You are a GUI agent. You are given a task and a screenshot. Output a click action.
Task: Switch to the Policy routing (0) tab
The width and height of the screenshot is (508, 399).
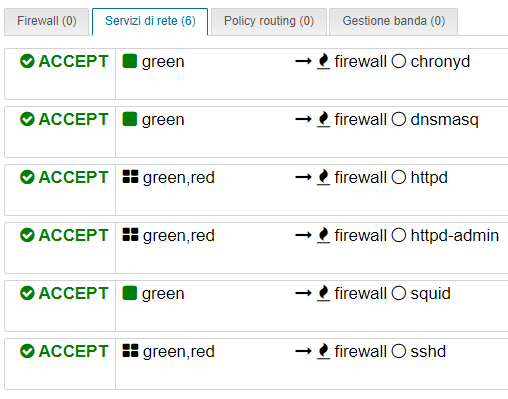click(269, 21)
